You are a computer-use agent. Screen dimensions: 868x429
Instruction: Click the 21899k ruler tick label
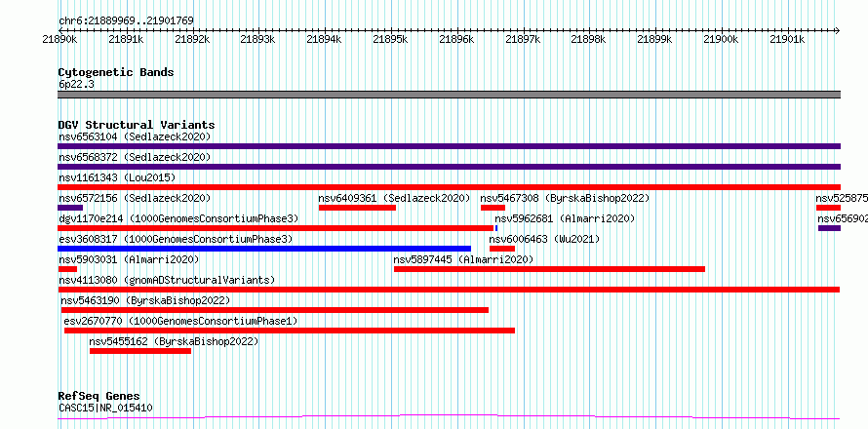tap(654, 39)
